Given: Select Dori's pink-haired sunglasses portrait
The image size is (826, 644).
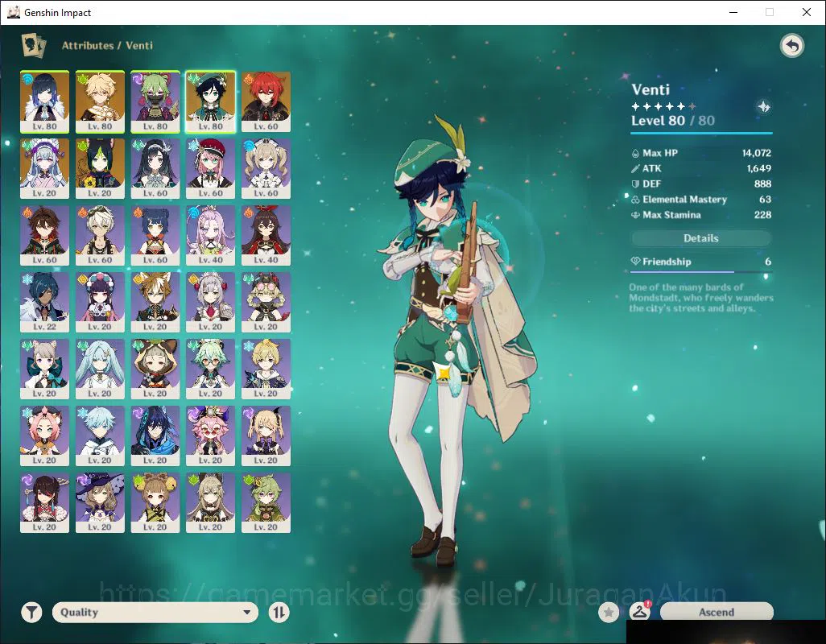Looking at the screenshot, I should pos(211,436).
